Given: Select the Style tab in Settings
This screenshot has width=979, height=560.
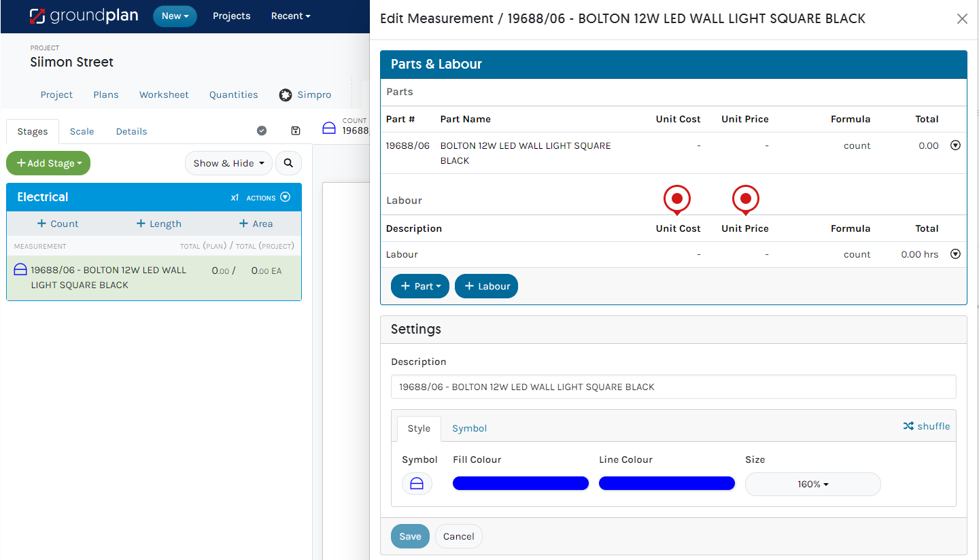Looking at the screenshot, I should (x=419, y=428).
